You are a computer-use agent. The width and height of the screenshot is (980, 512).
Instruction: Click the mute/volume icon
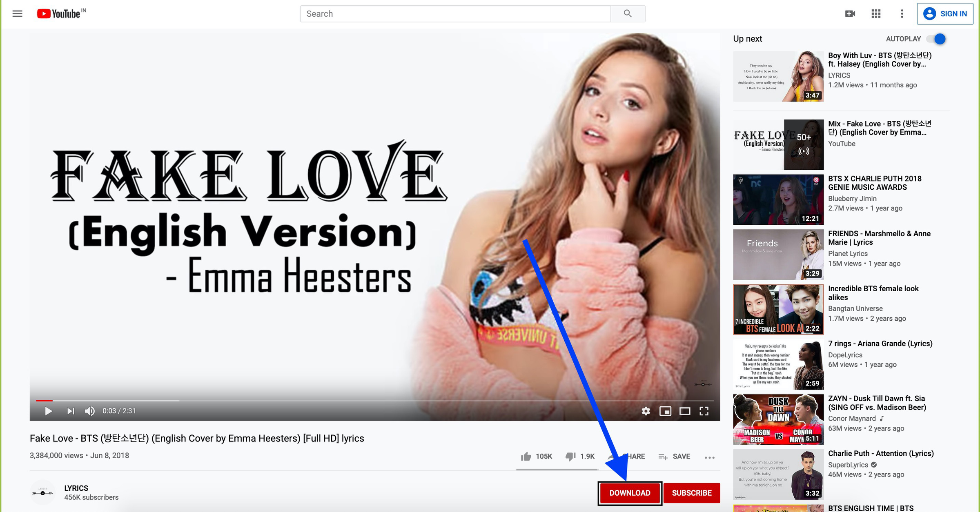[x=90, y=410]
